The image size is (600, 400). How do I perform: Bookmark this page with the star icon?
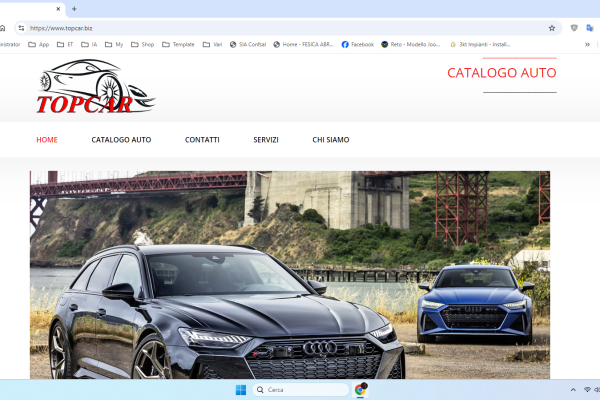[x=552, y=28]
